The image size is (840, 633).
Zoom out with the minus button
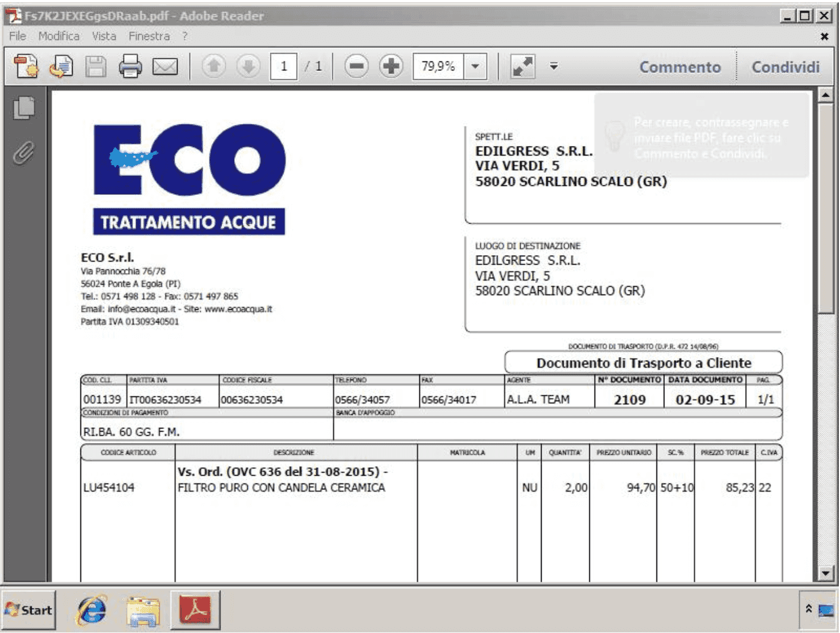(x=356, y=66)
